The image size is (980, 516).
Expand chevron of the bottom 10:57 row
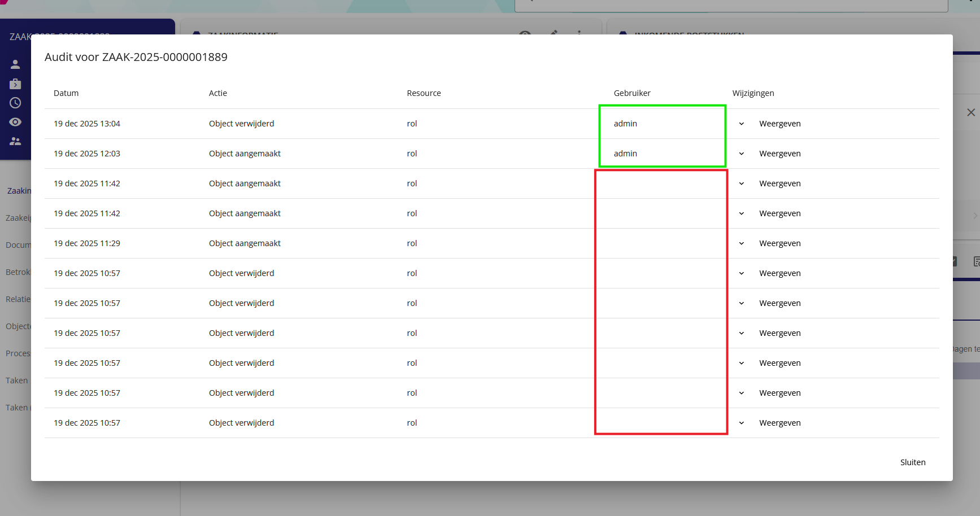pyautogui.click(x=742, y=423)
